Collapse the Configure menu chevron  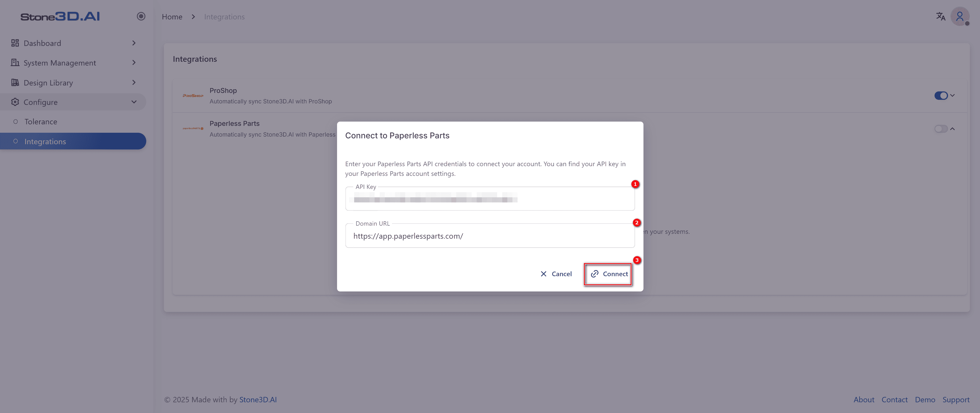point(134,102)
